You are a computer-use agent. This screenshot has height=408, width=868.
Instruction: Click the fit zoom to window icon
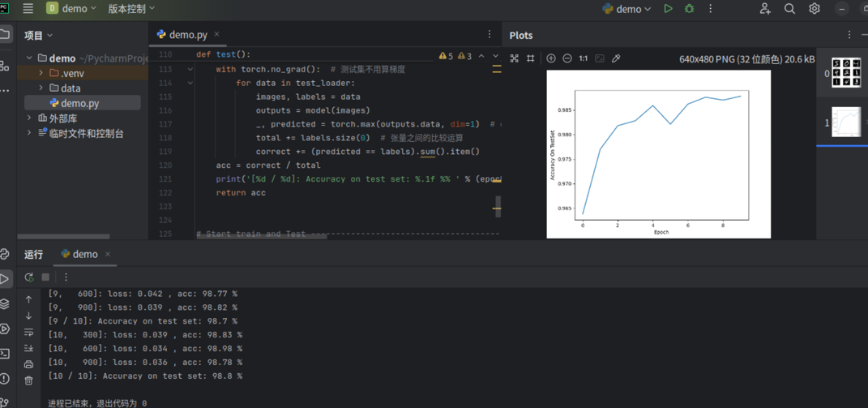coord(600,58)
